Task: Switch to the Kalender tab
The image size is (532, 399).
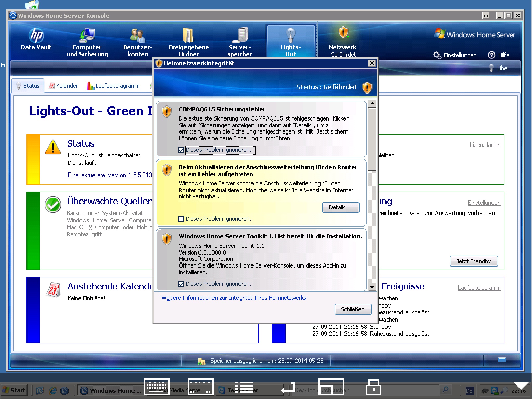Action: (x=64, y=86)
